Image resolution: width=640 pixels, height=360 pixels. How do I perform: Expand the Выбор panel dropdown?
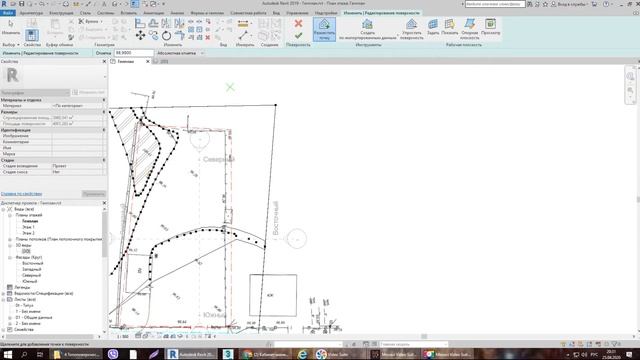(x=11, y=45)
